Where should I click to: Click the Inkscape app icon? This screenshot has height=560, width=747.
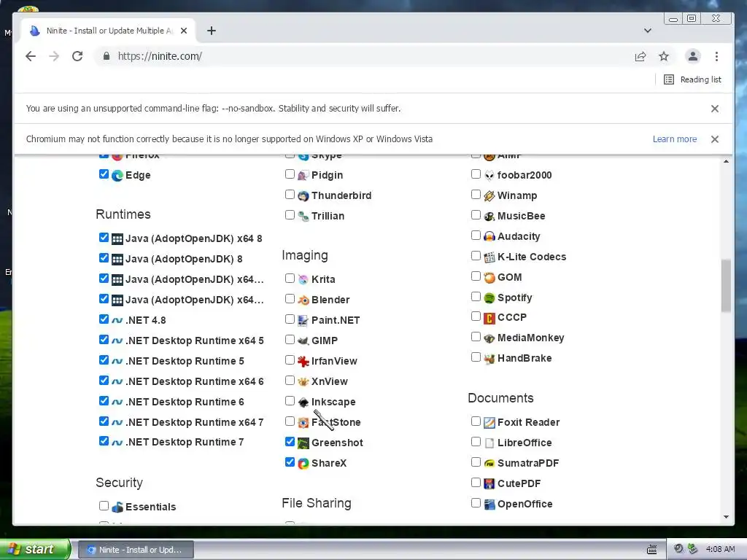(x=303, y=402)
